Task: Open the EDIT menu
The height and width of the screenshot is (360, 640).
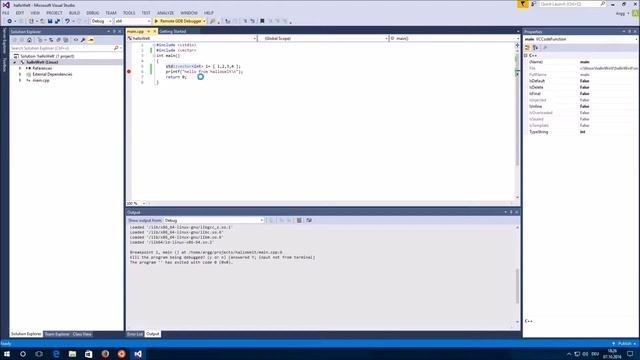Action: (x=20, y=13)
